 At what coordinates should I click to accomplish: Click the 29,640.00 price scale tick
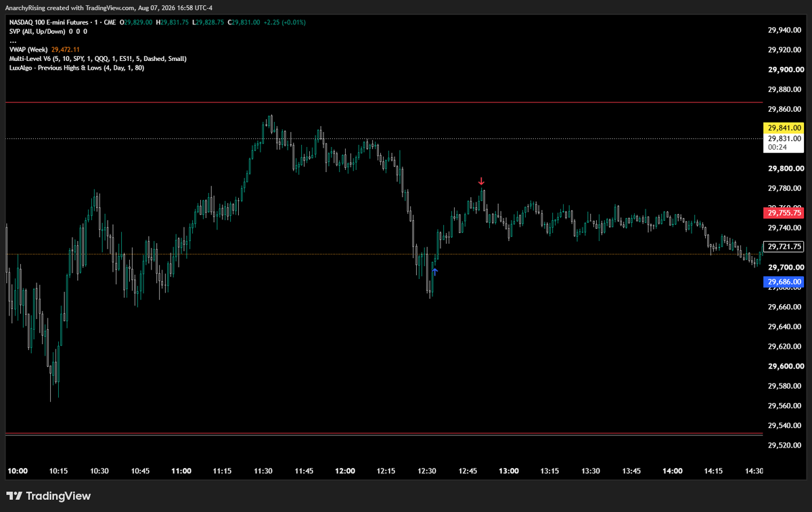786,326
